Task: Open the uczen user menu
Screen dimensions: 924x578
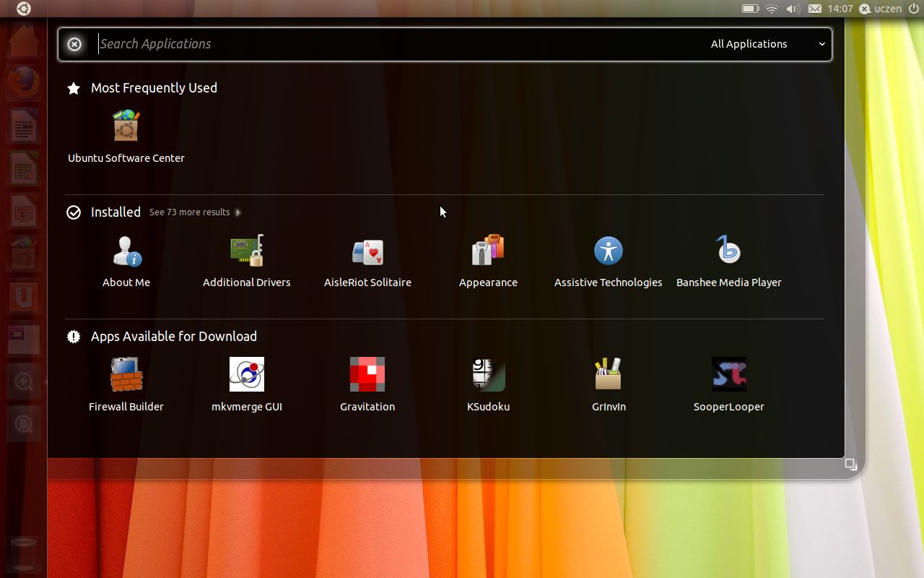Action: click(x=881, y=9)
